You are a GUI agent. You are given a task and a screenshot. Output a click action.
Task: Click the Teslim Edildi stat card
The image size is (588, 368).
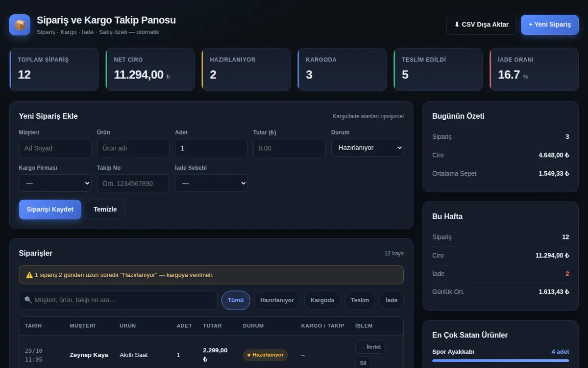pos(438,69)
